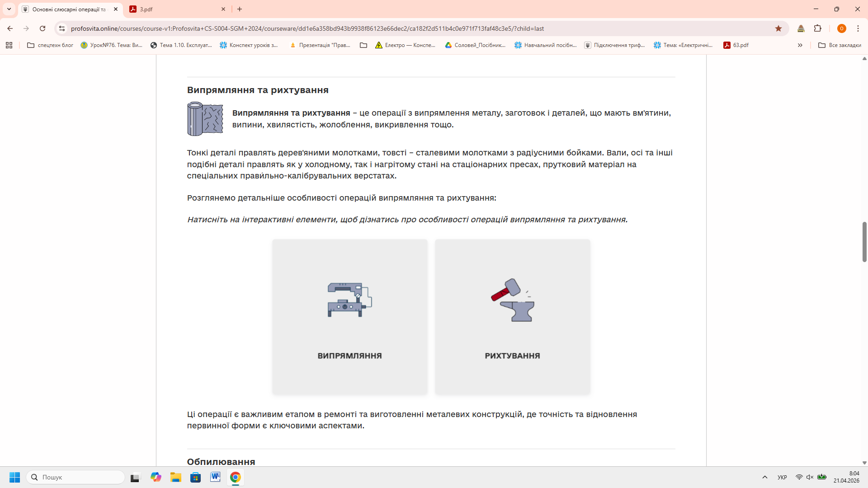Select the Основні слюсарні операції tab

pos(68,9)
